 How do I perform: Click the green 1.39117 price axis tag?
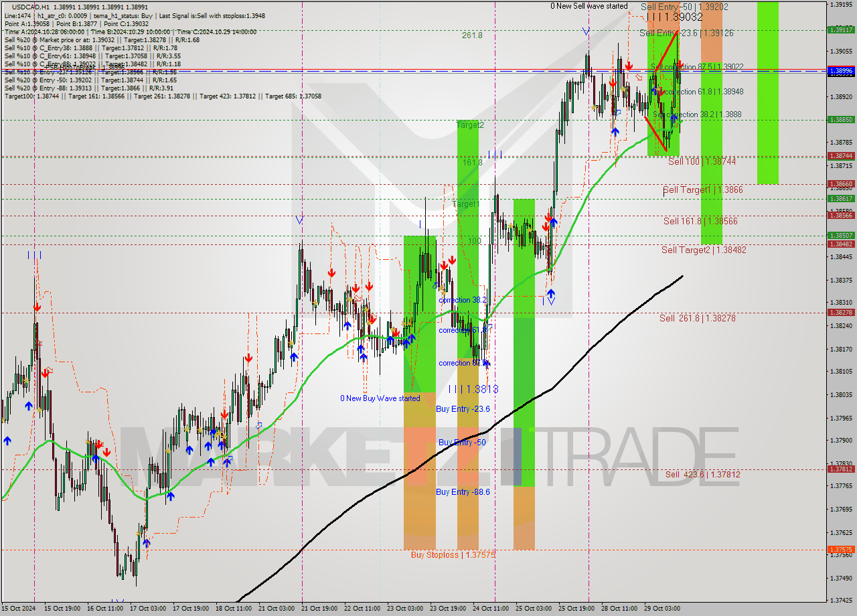click(x=841, y=29)
